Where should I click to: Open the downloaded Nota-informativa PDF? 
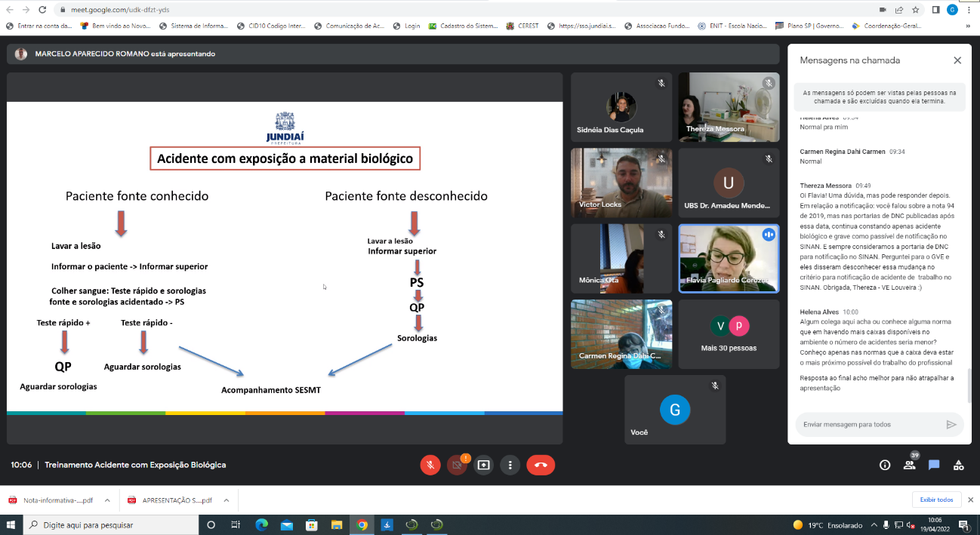[x=51, y=500]
